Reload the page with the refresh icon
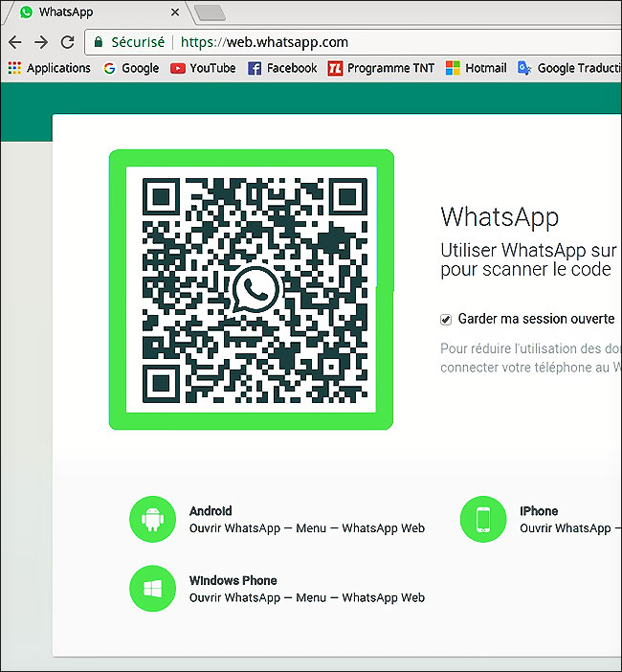 67,42
